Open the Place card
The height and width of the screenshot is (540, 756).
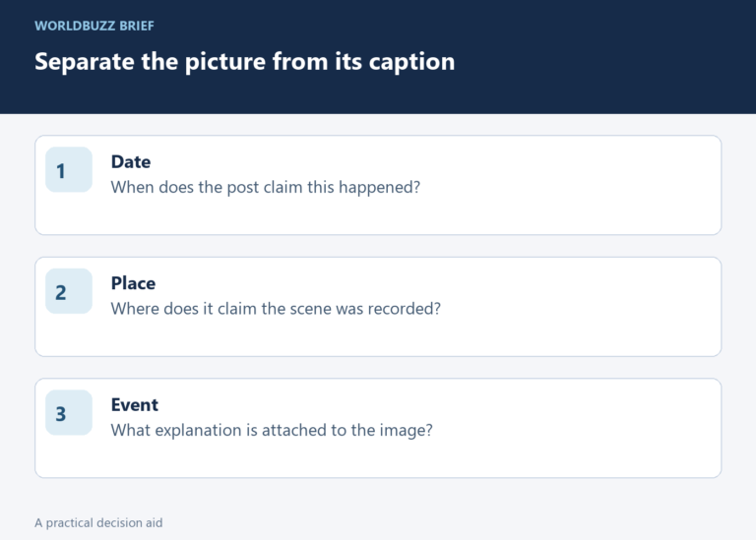[x=378, y=306]
